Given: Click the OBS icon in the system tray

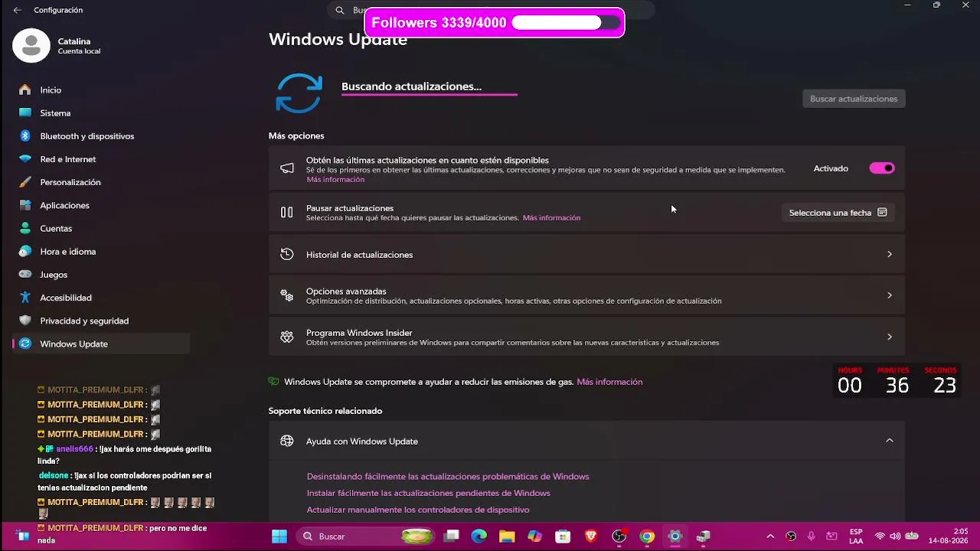Looking at the screenshot, I should 791,536.
